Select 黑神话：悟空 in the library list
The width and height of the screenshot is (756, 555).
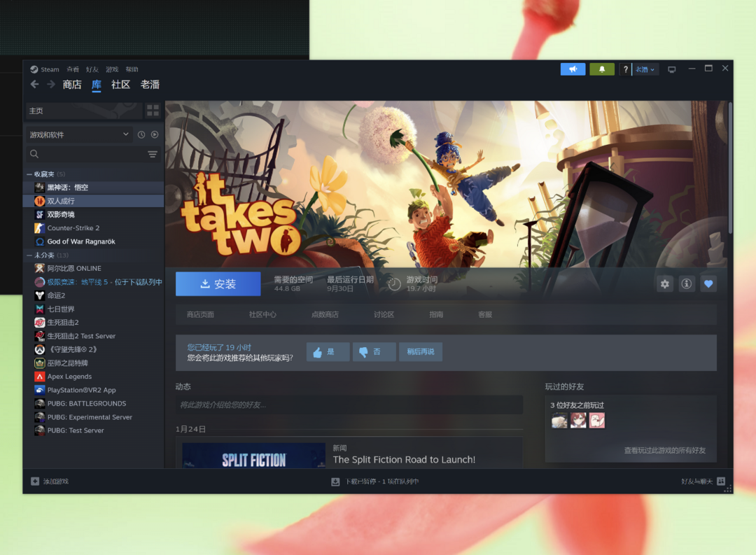coord(68,188)
